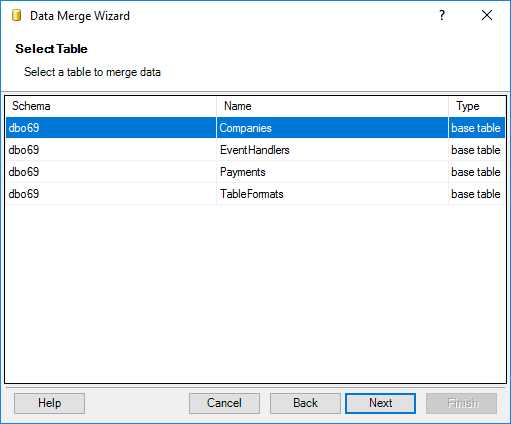Open Help from the bottom button

(49, 403)
